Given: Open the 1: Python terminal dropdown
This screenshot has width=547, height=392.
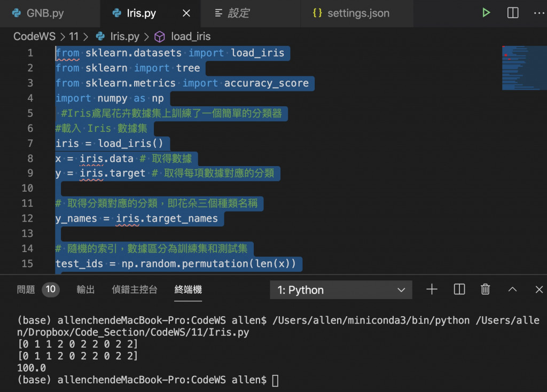Looking at the screenshot, I should 341,290.
